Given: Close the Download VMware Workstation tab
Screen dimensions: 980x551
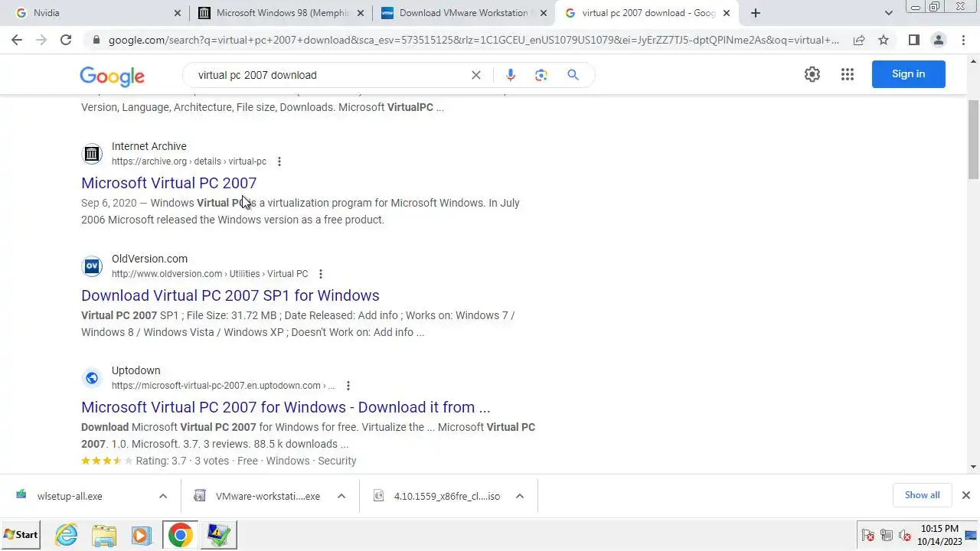Looking at the screenshot, I should click(x=544, y=13).
